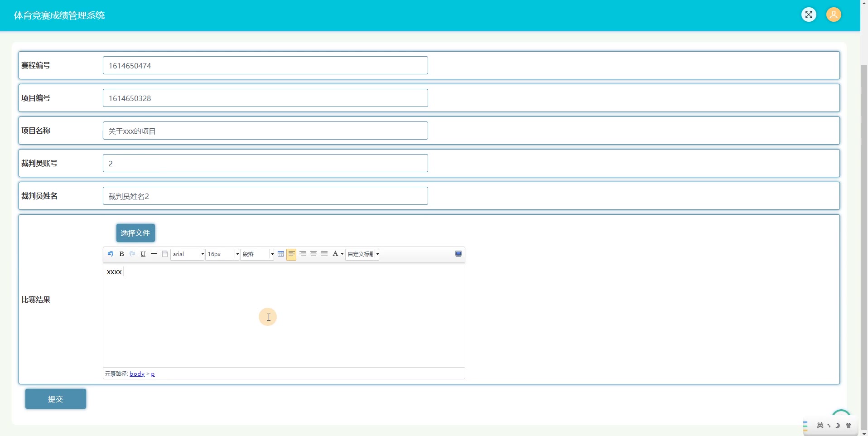Viewport: 868px width, 436px height.
Task: Click the 赛程编号 field label
Action: pyautogui.click(x=36, y=65)
